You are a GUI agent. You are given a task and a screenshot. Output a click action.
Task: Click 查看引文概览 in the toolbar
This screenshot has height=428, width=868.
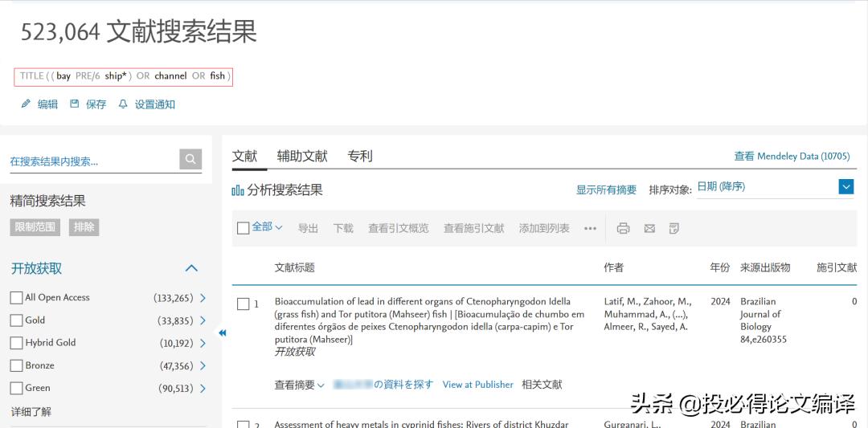click(x=399, y=228)
